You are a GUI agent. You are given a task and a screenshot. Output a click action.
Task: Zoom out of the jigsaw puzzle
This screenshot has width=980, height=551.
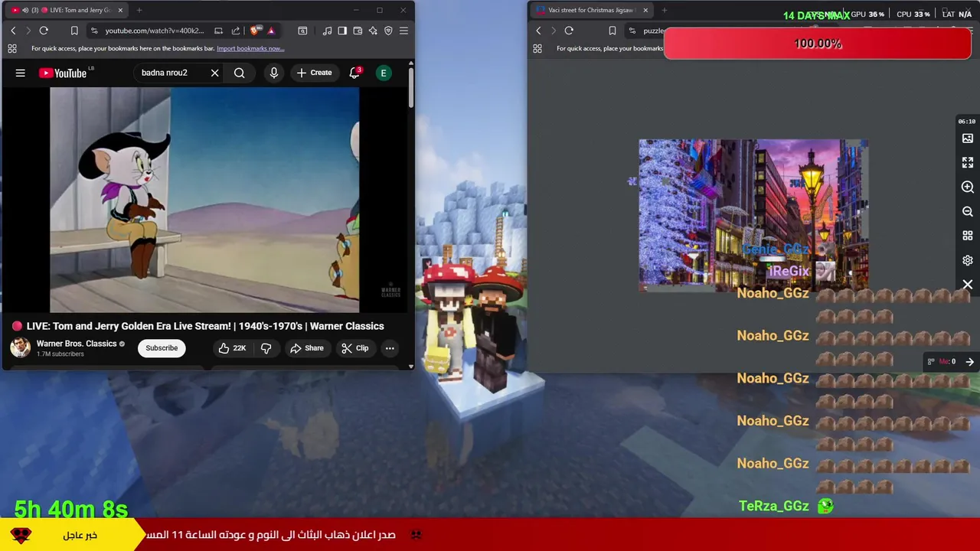tap(968, 212)
